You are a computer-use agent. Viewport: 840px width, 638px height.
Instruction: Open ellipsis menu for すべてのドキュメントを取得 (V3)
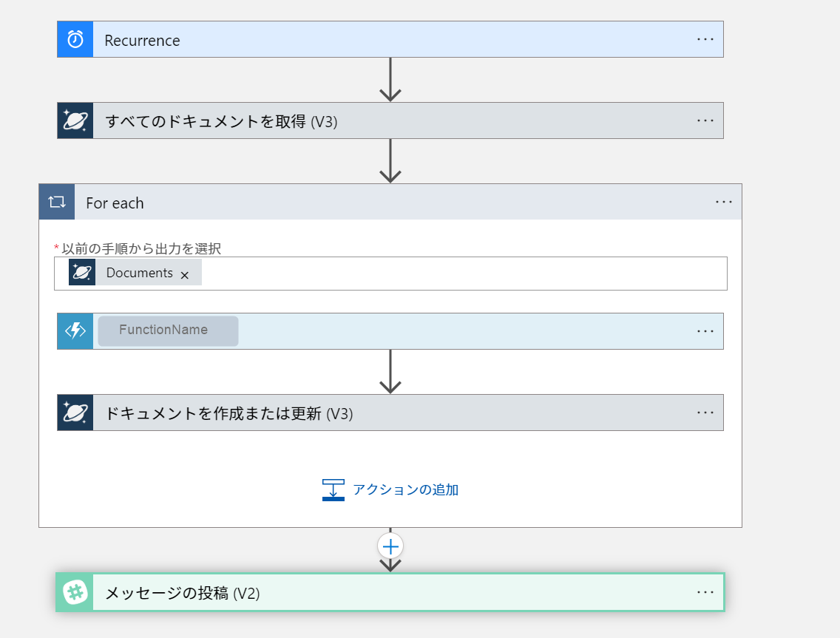[x=705, y=121]
